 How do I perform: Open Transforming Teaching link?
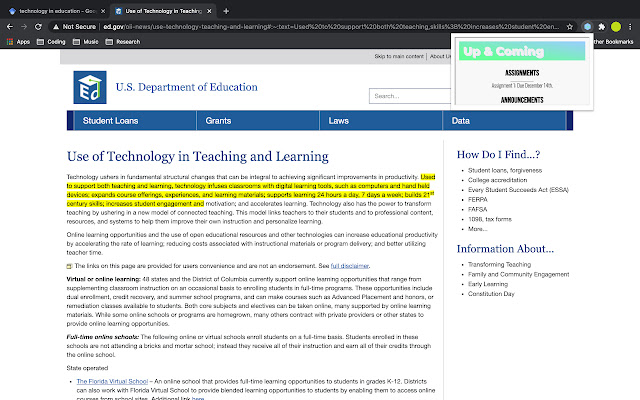[x=500, y=264]
